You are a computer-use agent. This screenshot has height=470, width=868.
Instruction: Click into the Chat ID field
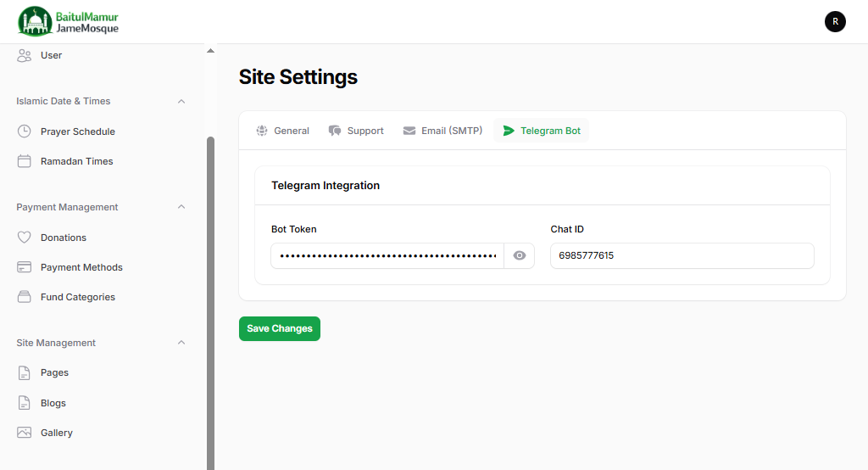[x=682, y=255]
